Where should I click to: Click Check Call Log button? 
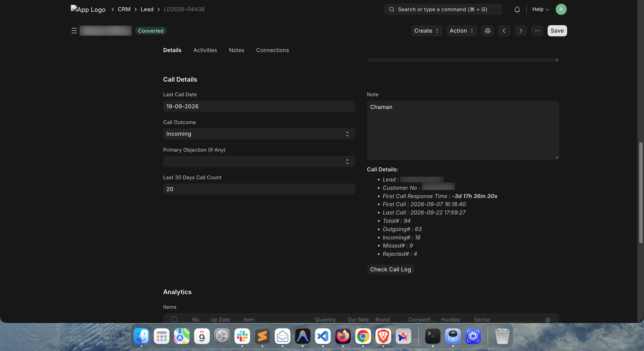(x=391, y=269)
